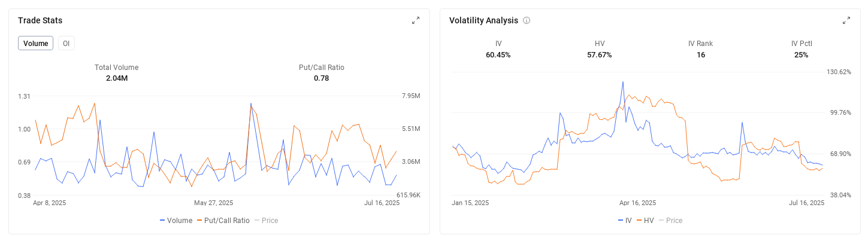The height and width of the screenshot is (238, 868).
Task: Click the orange HV legend line marker
Action: 640,221
